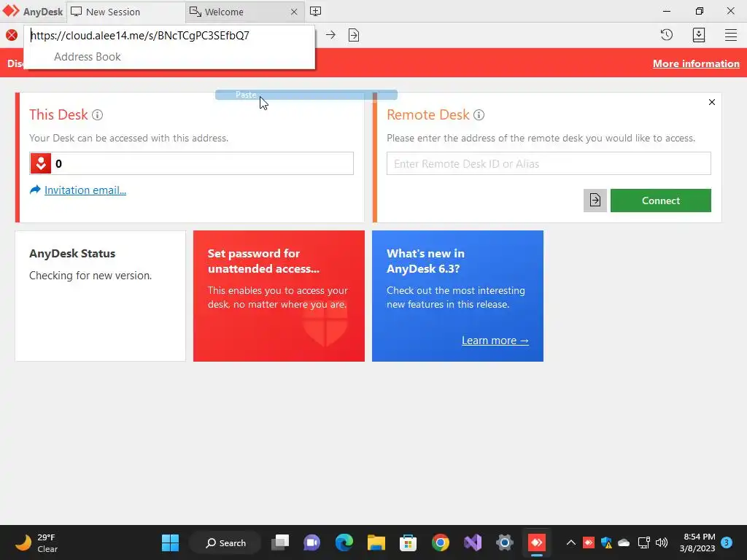Close the Remote Desk panel
The image size is (747, 560).
coord(712,102)
